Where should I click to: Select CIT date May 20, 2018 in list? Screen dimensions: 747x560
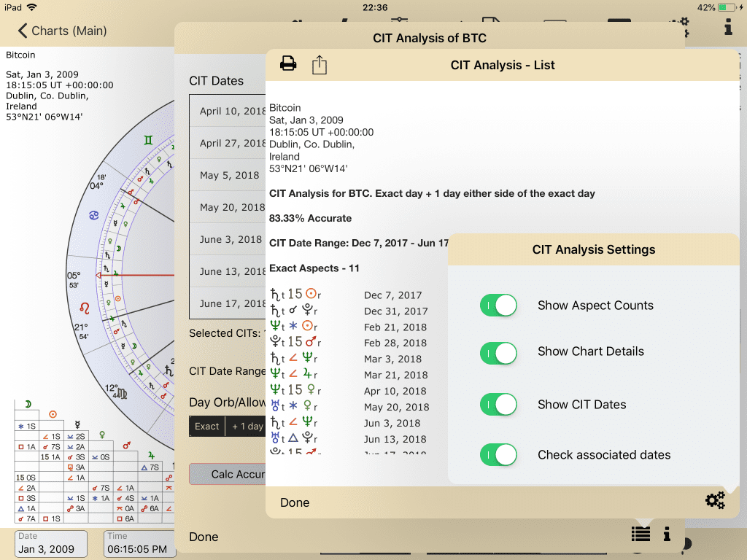pos(228,207)
